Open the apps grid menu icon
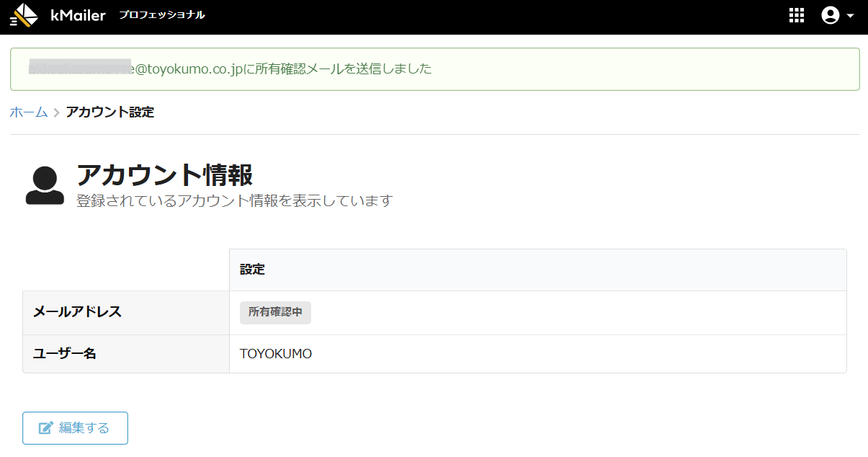The image size is (868, 457). [x=797, y=16]
